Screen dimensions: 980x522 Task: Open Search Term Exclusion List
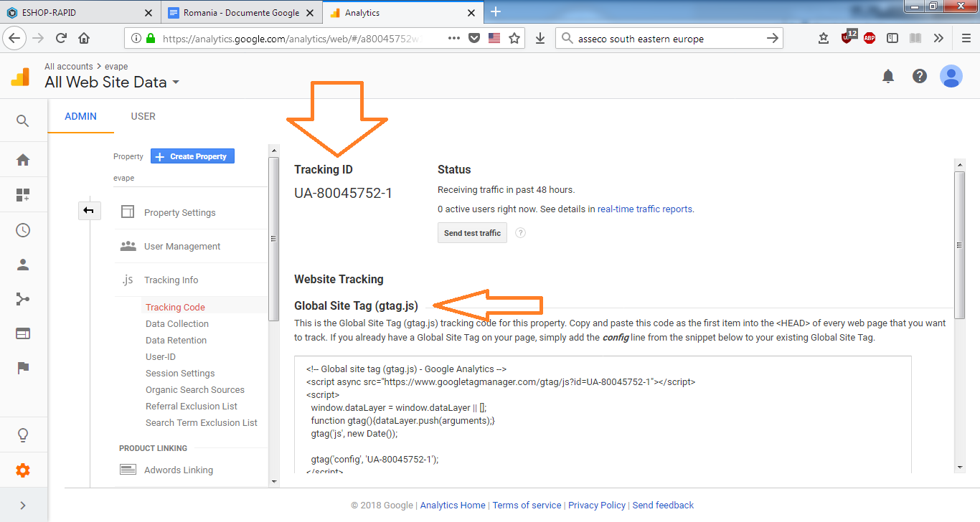click(x=202, y=422)
